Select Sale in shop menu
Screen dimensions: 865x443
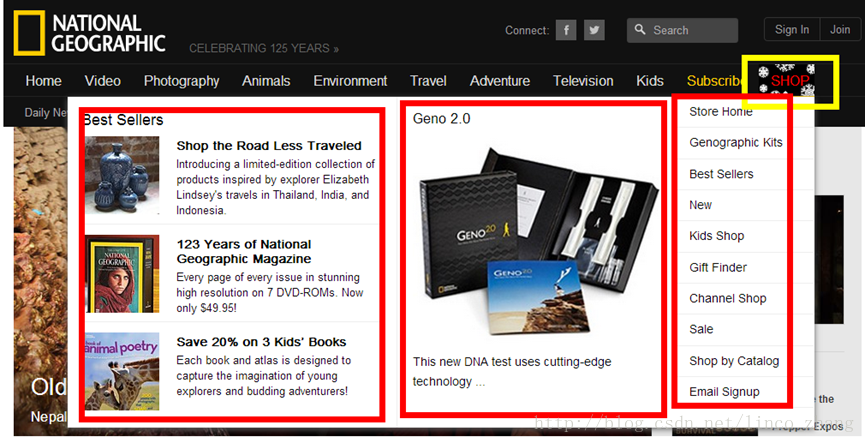coord(701,329)
